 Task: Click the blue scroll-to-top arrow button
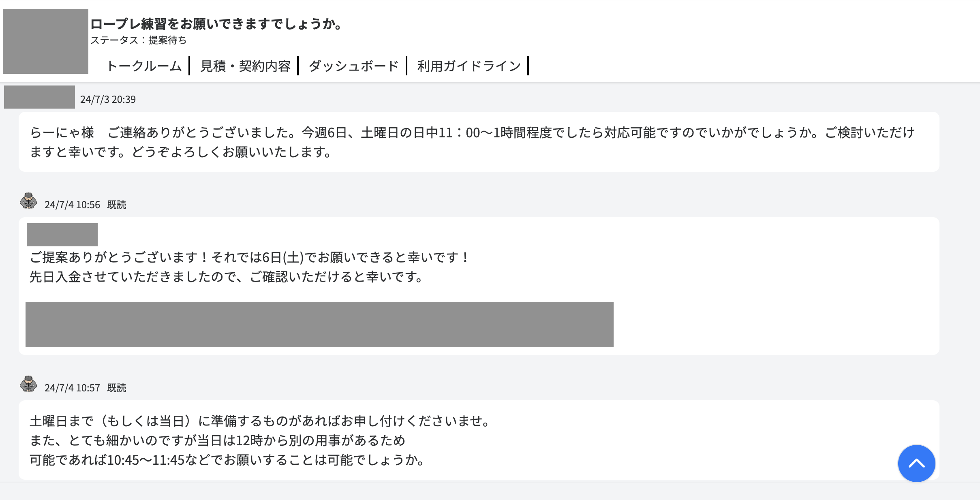pyautogui.click(x=916, y=463)
